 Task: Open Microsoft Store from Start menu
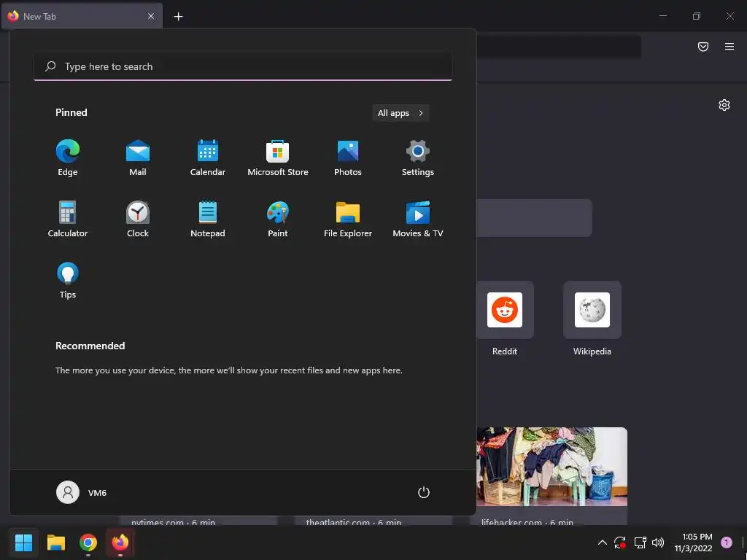[278, 158]
